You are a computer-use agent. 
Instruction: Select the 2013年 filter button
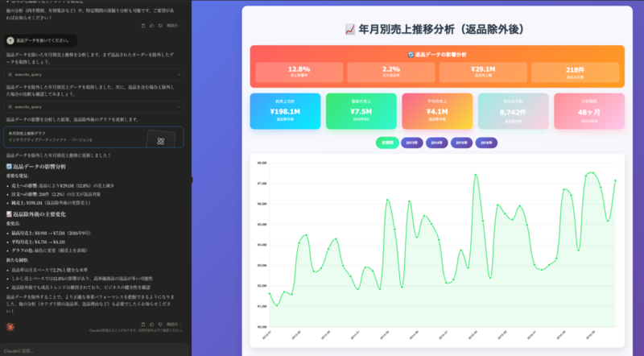tap(412, 143)
